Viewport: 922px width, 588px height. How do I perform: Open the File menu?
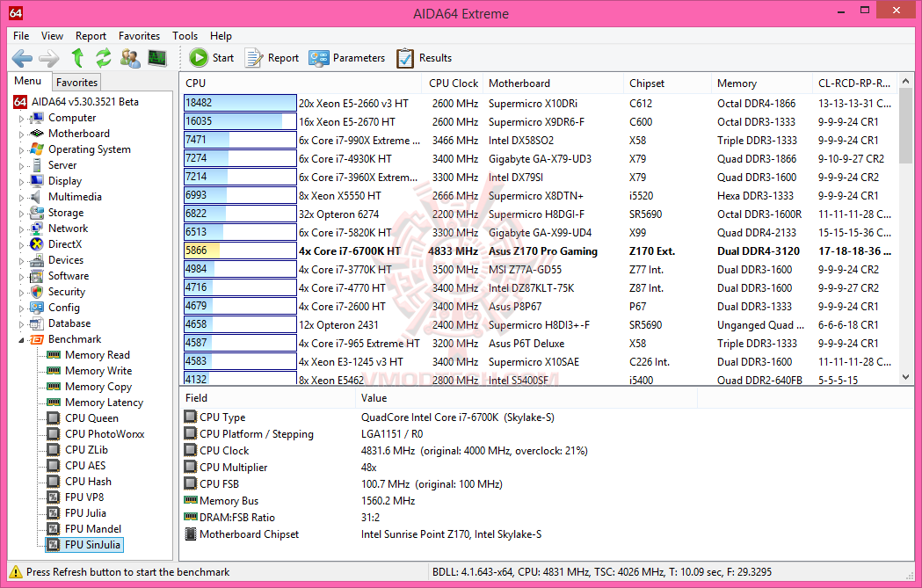pos(21,36)
